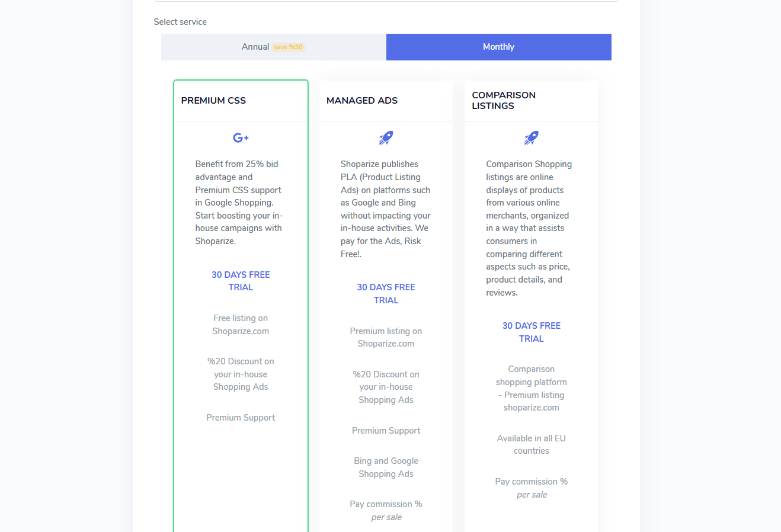Click the Premium CSS description text
The width and height of the screenshot is (781, 532).
pos(239,203)
